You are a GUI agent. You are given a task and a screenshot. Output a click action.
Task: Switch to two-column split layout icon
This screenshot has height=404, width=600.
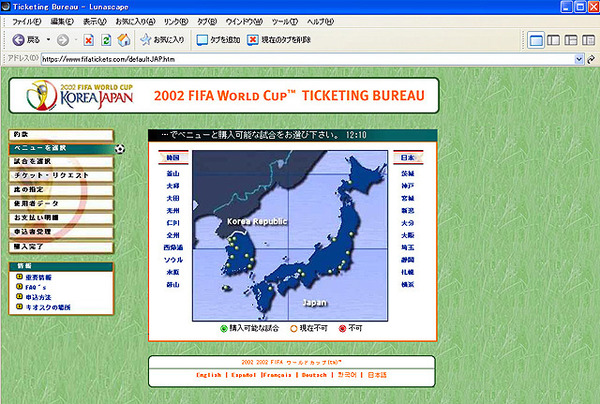(553, 40)
